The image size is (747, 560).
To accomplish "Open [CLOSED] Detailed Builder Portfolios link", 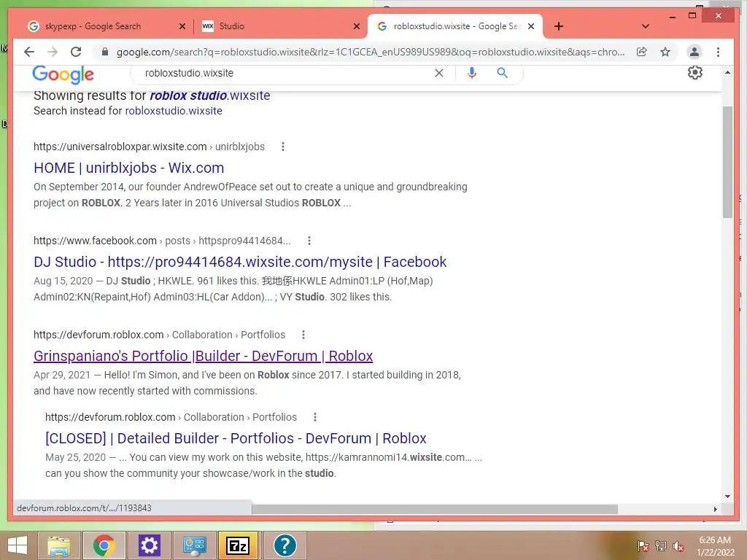I will (236, 438).
